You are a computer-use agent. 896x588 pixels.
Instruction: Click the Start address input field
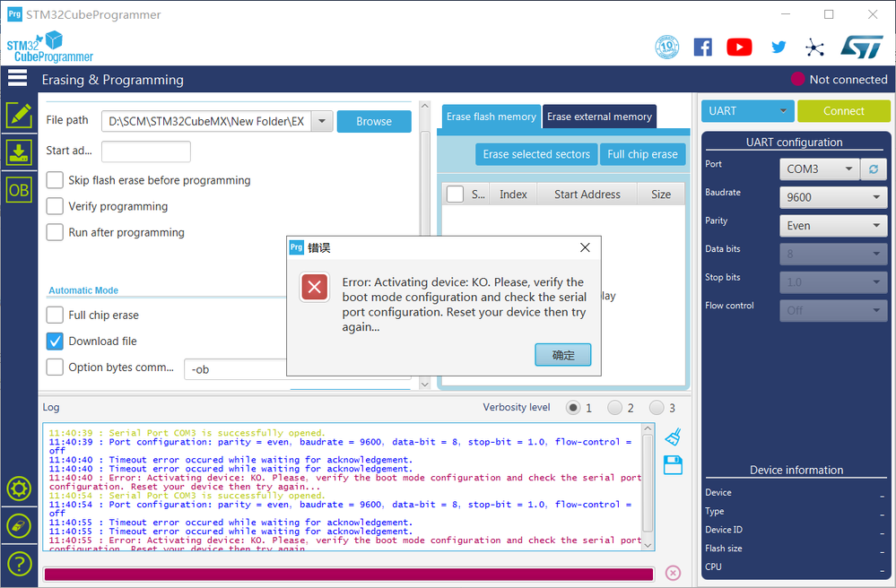pyautogui.click(x=145, y=151)
